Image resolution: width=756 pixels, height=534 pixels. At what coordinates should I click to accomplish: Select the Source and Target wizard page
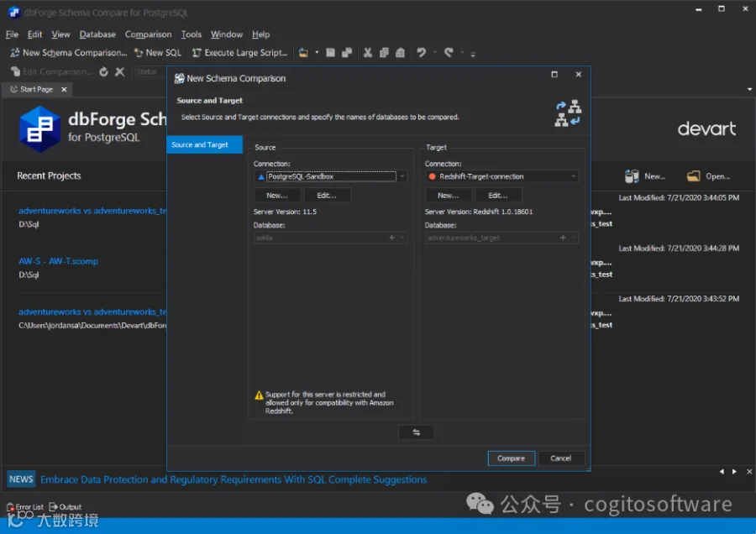tap(204, 144)
